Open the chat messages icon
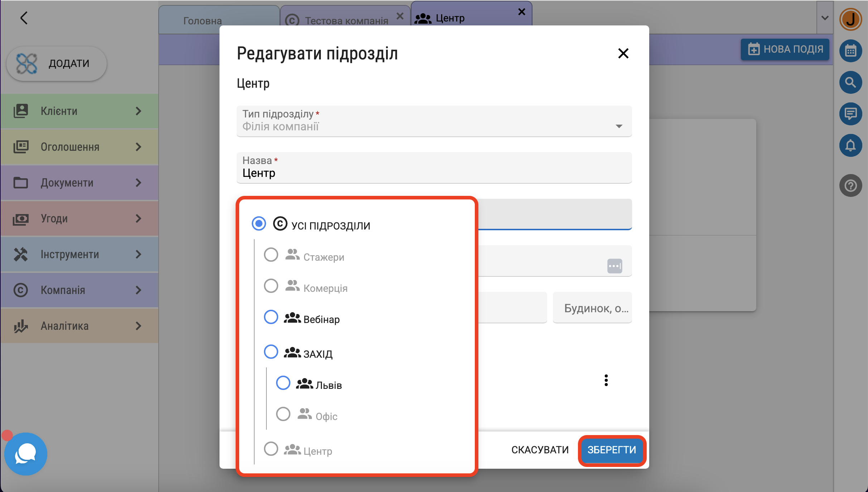The width and height of the screenshot is (868, 492). click(850, 114)
